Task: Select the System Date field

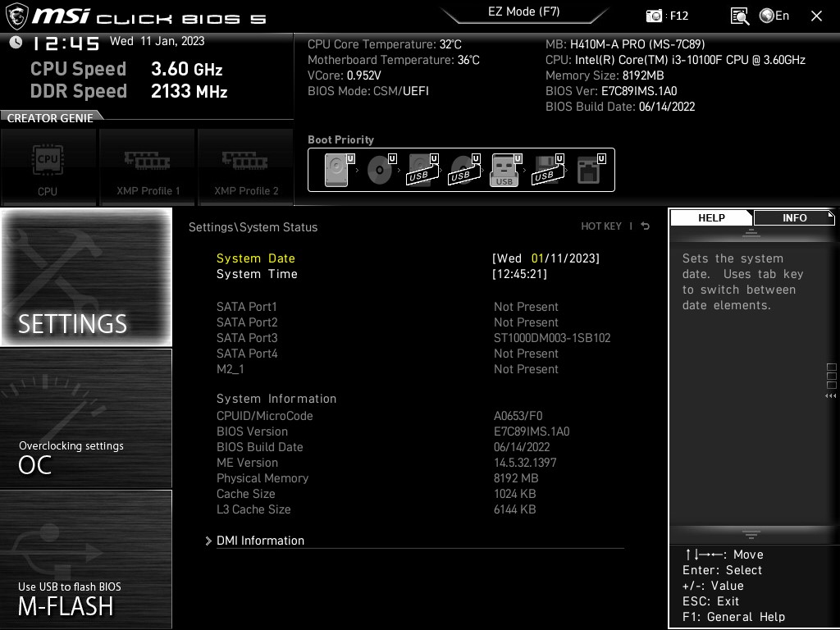Action: tap(408, 258)
